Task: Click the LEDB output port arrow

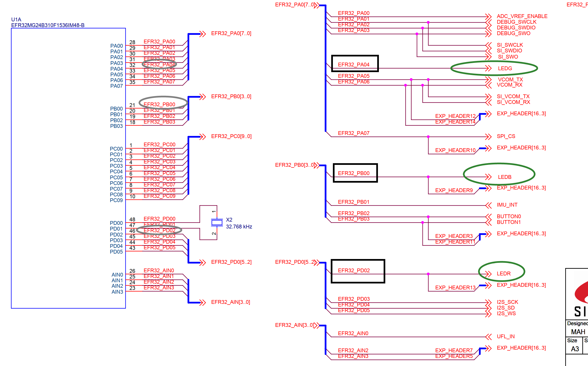Action: pos(489,177)
